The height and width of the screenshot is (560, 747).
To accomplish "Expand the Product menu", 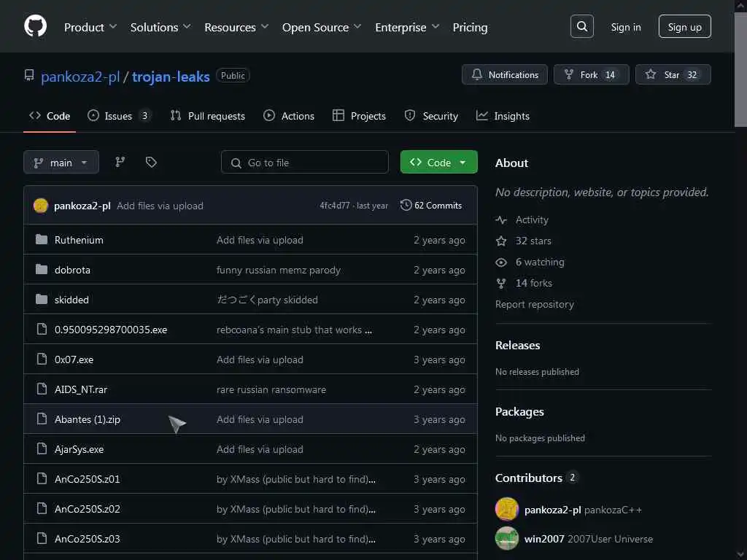I will [x=90, y=27].
